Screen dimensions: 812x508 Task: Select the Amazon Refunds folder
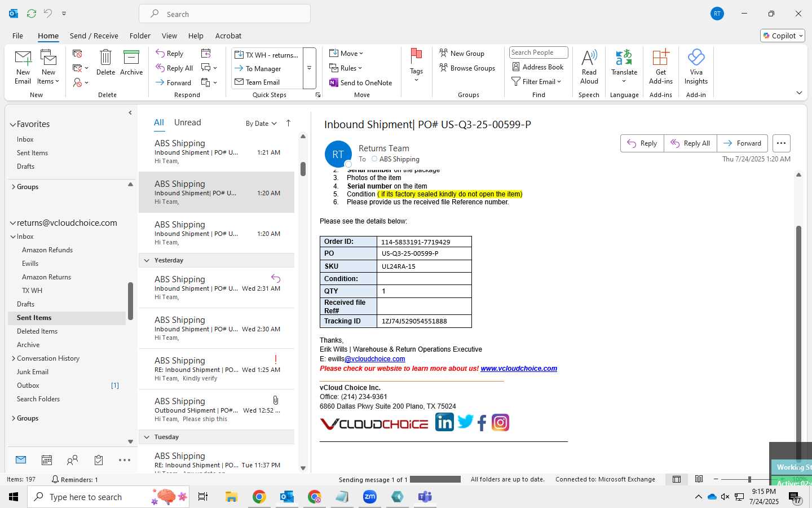click(x=47, y=250)
